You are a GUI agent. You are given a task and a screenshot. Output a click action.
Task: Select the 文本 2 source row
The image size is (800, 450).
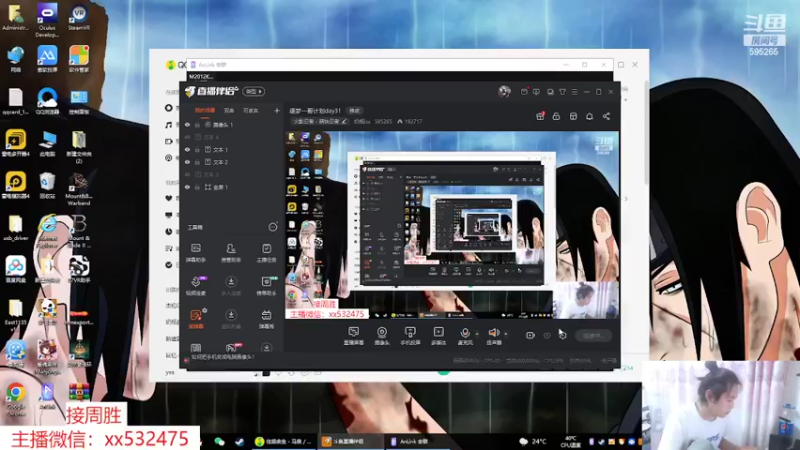coord(232,162)
